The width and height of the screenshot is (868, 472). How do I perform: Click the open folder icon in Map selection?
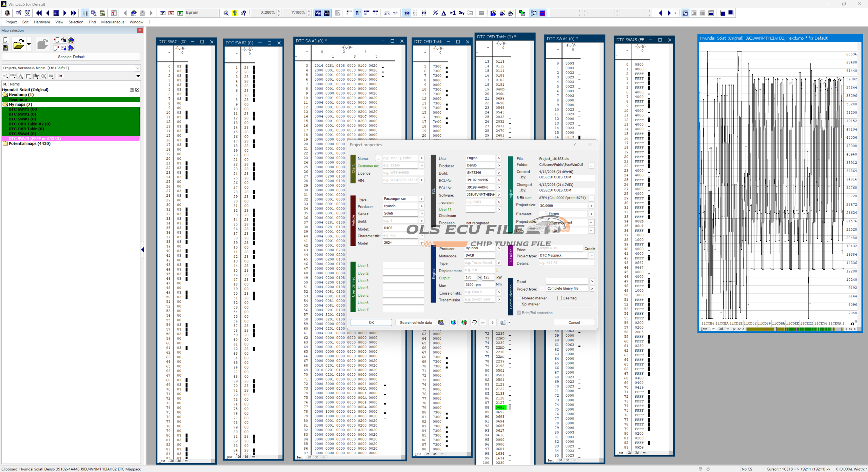[18, 44]
